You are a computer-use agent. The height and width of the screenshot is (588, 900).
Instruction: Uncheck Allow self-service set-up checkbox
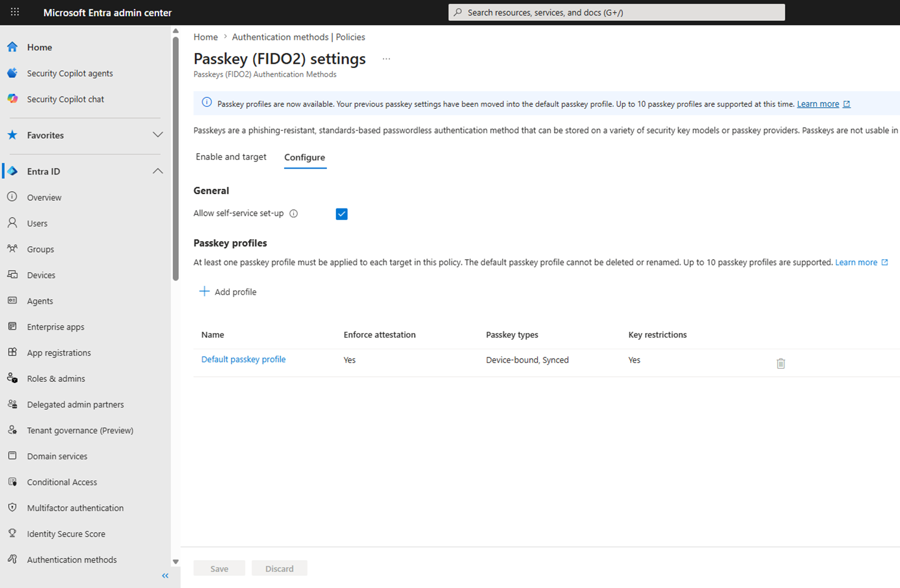[x=341, y=214]
